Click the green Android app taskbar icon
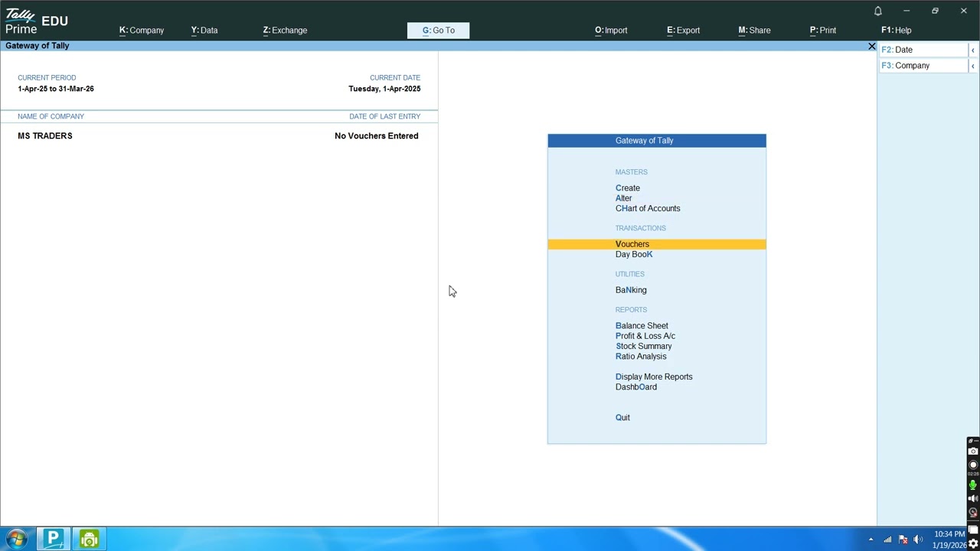This screenshot has height=551, width=980. click(x=90, y=539)
